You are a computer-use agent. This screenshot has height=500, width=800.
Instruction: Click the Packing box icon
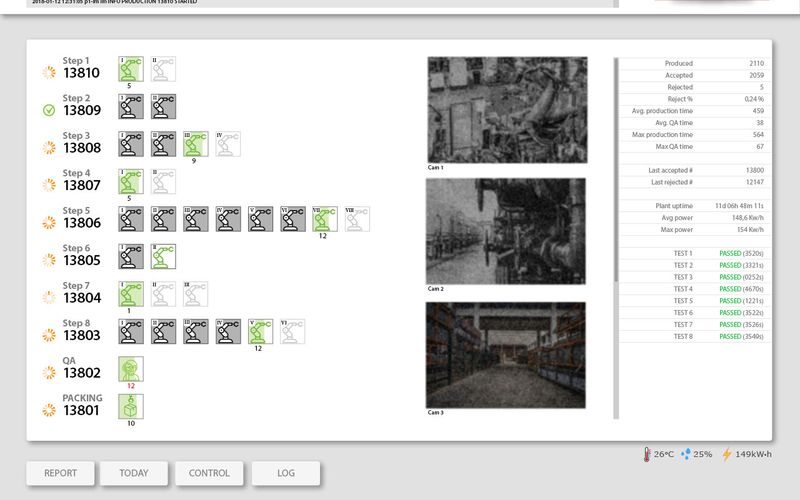point(131,406)
